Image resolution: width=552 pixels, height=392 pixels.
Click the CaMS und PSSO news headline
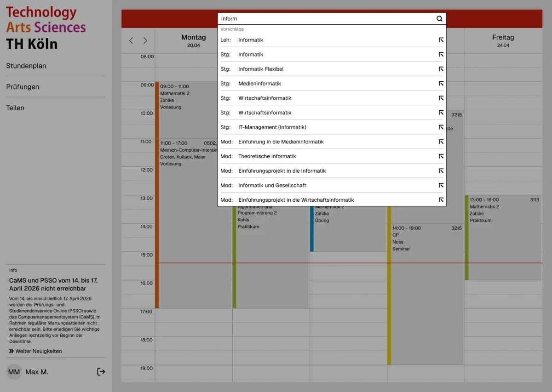pyautogui.click(x=53, y=284)
